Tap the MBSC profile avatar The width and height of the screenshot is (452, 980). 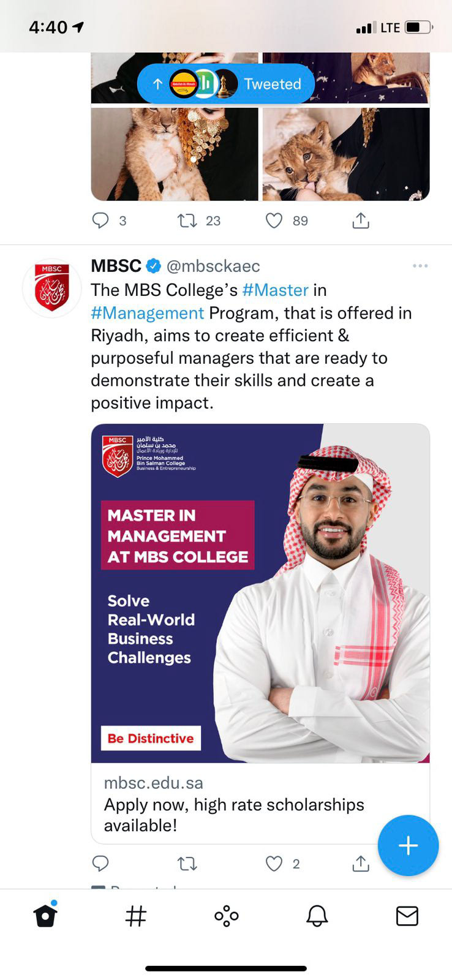(x=52, y=288)
